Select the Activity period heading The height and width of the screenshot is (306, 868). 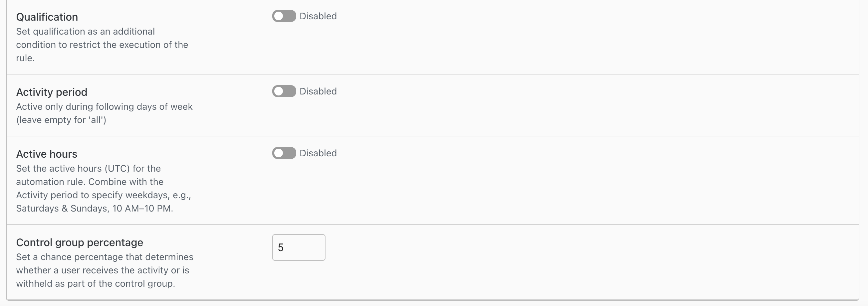pos(52,92)
